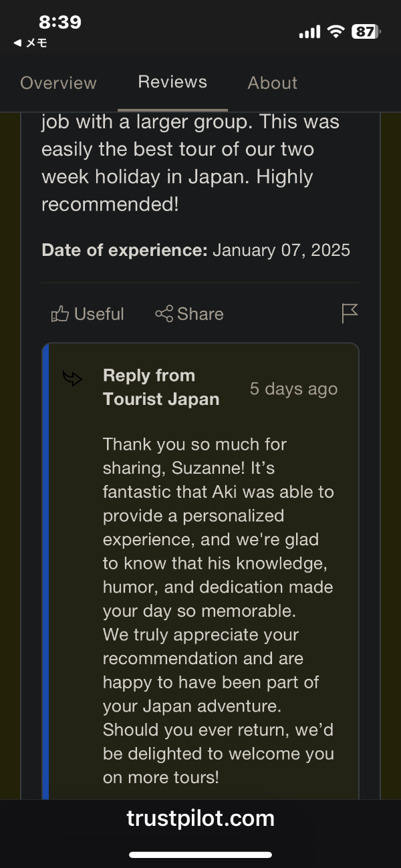Tap the "Reply from Tourist Japan" heading
The height and width of the screenshot is (868, 401).
(x=161, y=388)
